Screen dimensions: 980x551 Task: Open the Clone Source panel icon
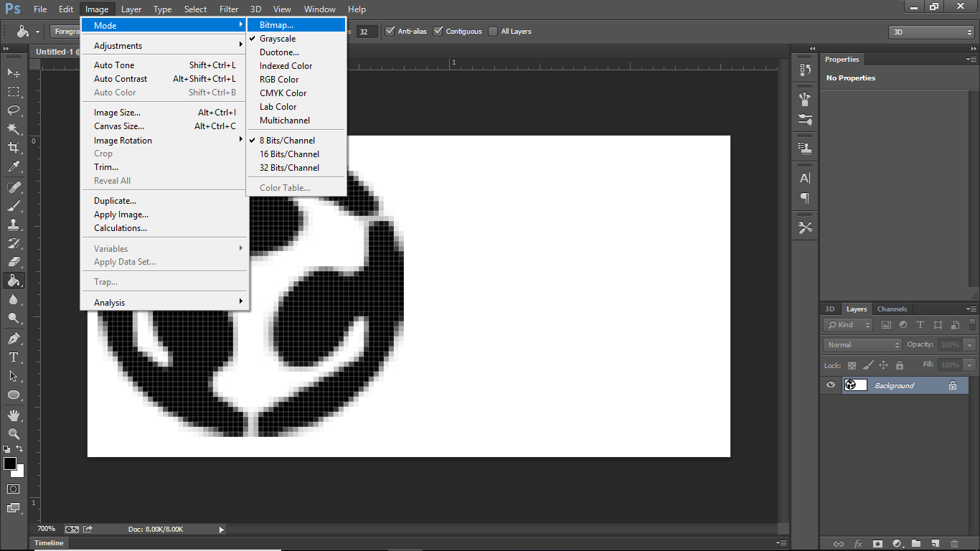pos(805,149)
